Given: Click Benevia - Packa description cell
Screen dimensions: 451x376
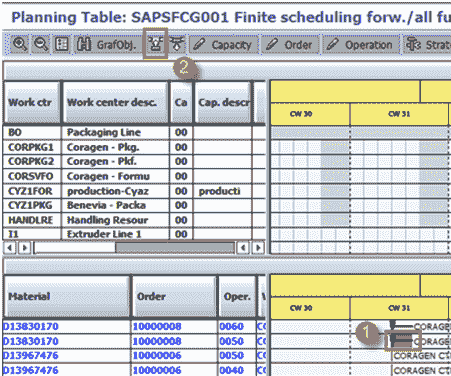Looking at the screenshot, I should click(115, 205).
